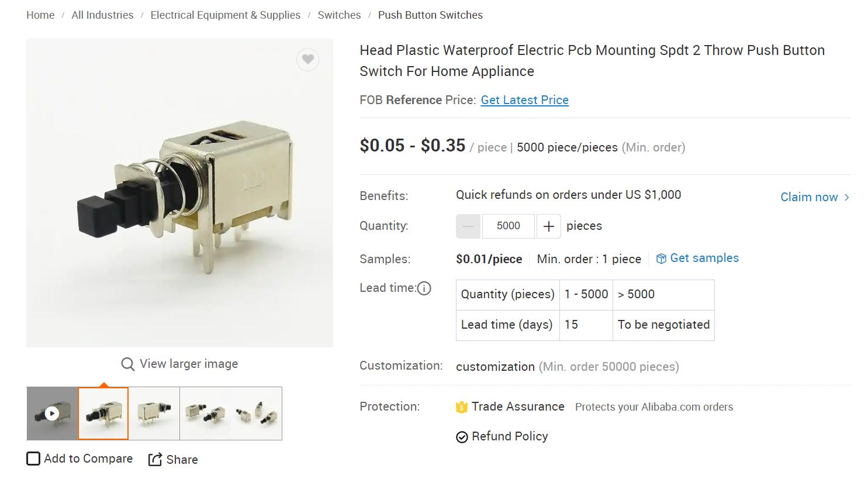
Task: Click the Trade Assurance shield icon
Action: (462, 407)
